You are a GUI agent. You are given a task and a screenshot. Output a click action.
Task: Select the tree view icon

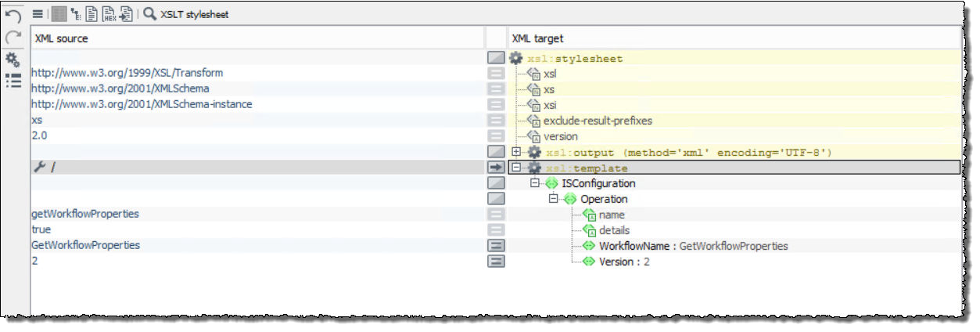pyautogui.click(x=76, y=14)
